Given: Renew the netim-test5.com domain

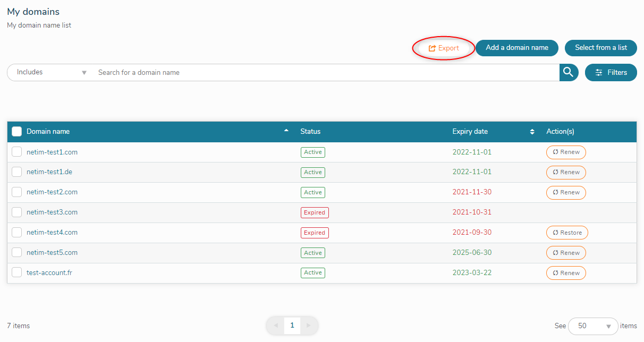Looking at the screenshot, I should click(566, 252).
